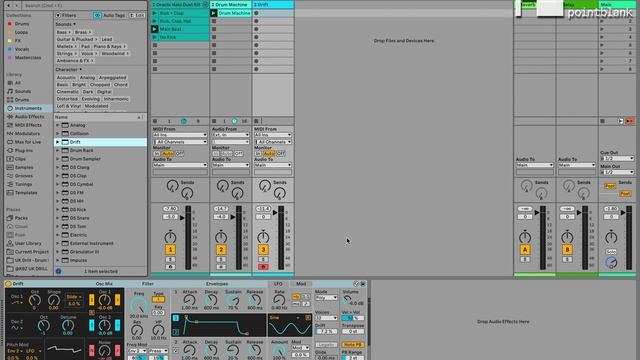Viewport: 640px width, 360px height.
Task: Open the Cue Out dropdown
Action: (x=617, y=158)
